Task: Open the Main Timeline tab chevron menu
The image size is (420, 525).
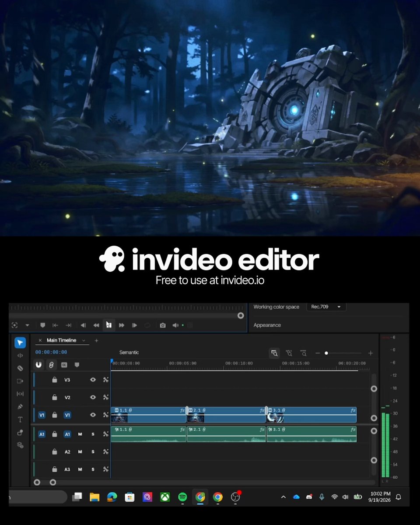Action: click(84, 340)
